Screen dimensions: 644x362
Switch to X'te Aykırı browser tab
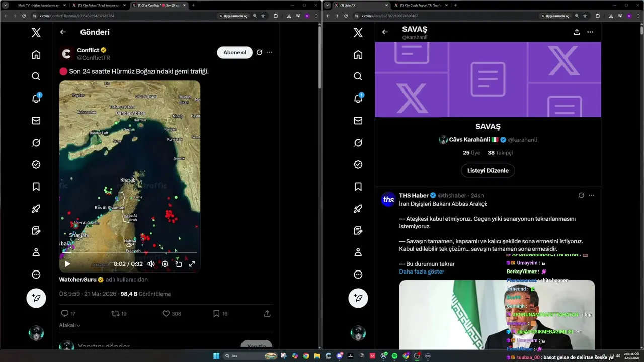pyautogui.click(x=99, y=5)
